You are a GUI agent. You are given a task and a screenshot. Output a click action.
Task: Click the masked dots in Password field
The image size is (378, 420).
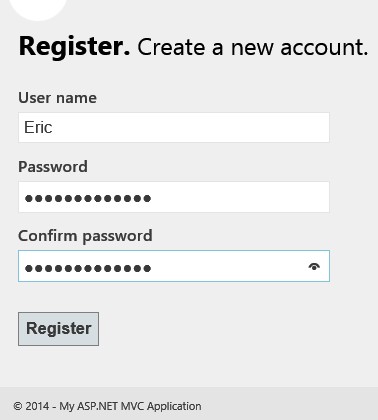(x=88, y=198)
